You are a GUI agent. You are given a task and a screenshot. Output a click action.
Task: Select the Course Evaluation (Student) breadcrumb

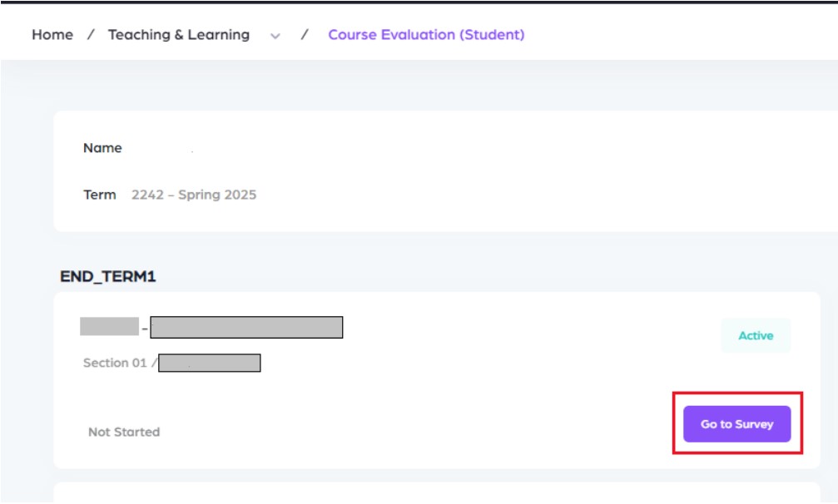426,35
